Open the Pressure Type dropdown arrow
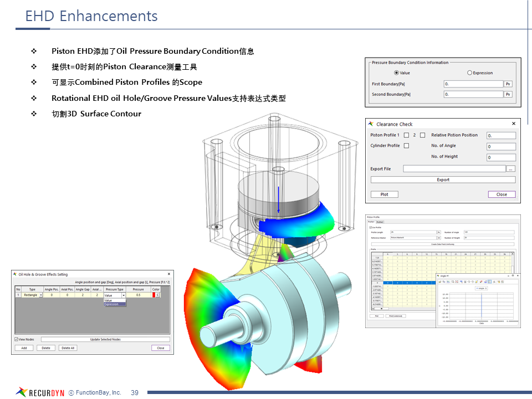532x399 pixels. coord(124,295)
